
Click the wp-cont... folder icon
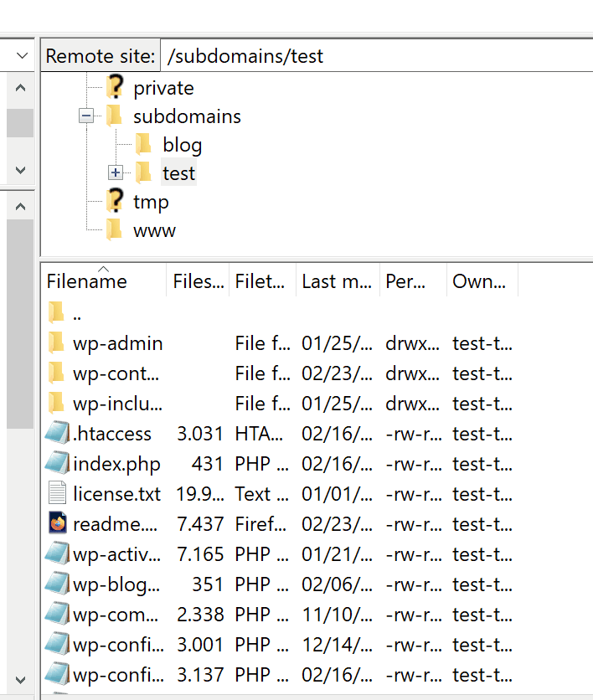tap(56, 373)
